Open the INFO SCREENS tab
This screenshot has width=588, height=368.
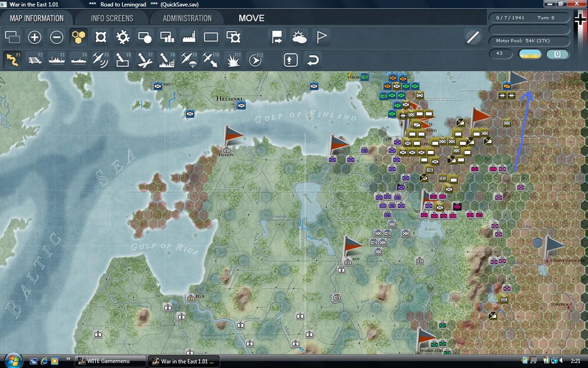click(x=112, y=18)
